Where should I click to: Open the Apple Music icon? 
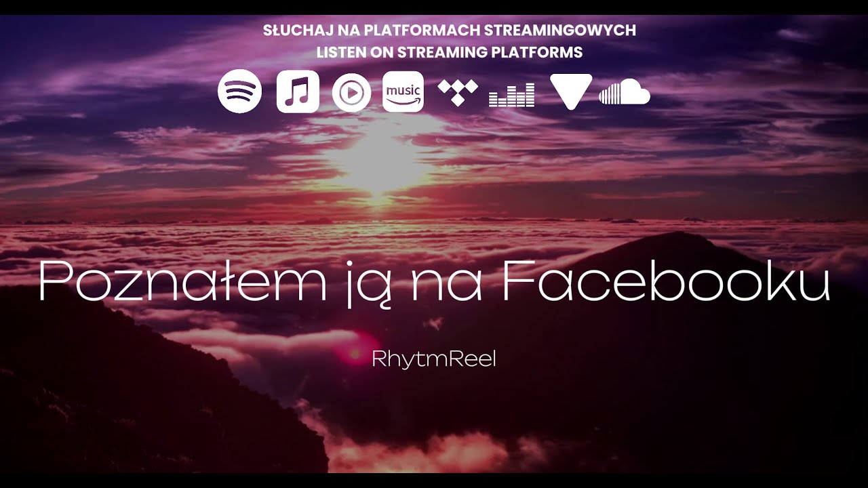tap(298, 91)
